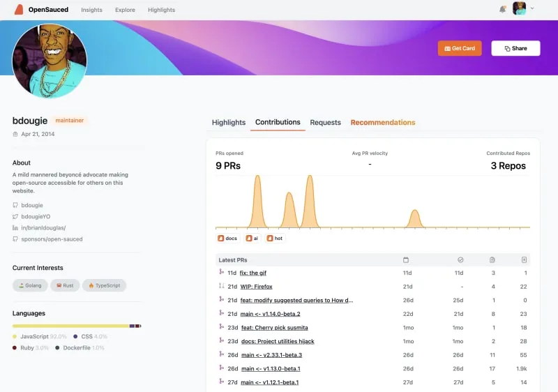Screen dimensions: 558x392
Task: Click the Dockerfile dark legend dot
Action: tap(57, 348)
